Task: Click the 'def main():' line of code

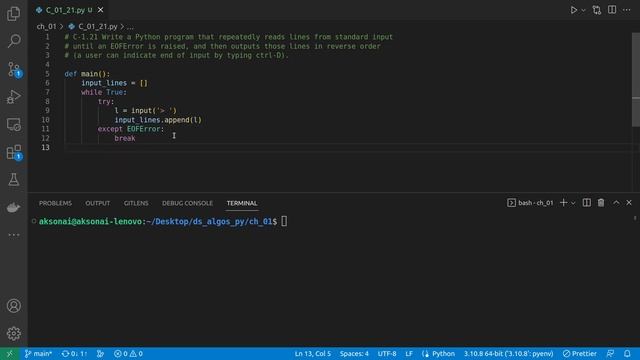Action: pyautogui.click(x=87, y=74)
